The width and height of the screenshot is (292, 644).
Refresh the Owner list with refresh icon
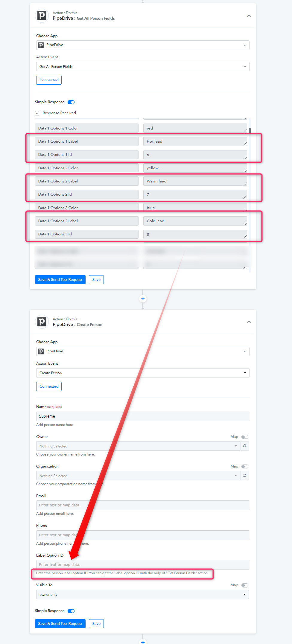click(x=245, y=446)
